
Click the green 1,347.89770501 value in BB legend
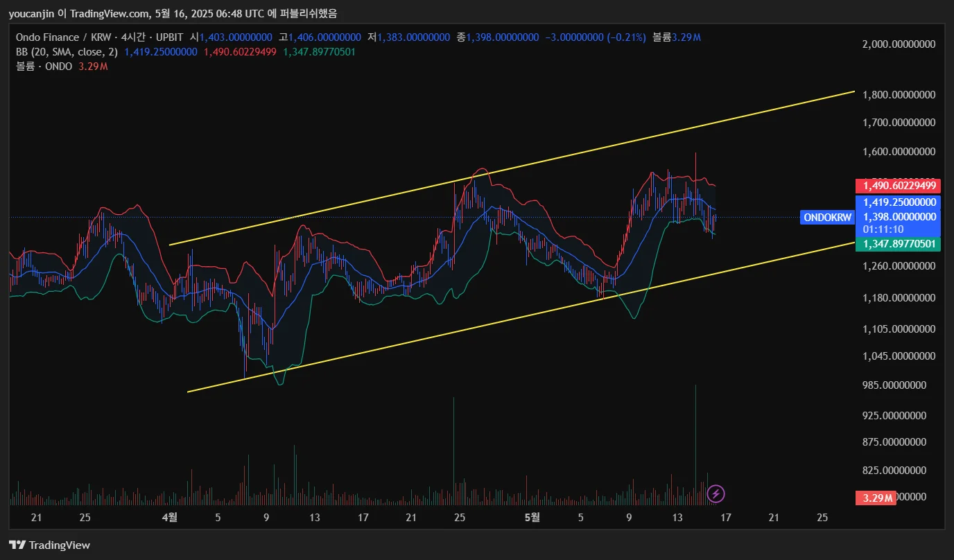pos(319,51)
